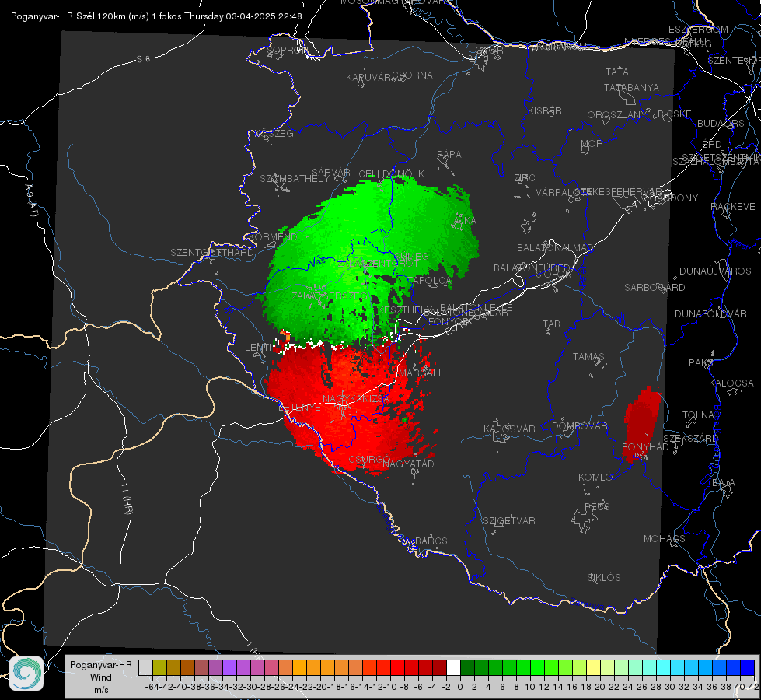
Task: Select the dark green swatch between 0 and 2
Action: click(x=467, y=667)
